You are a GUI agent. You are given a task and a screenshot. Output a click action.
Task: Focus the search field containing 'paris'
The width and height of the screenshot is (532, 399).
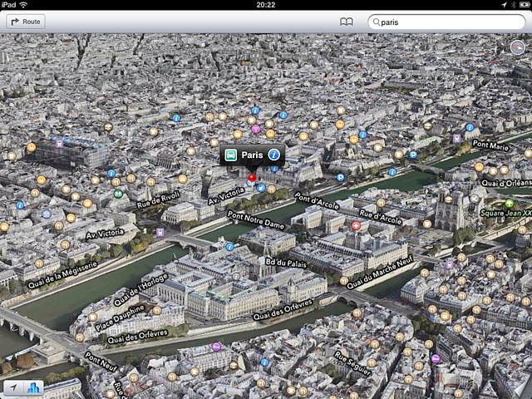447,22
